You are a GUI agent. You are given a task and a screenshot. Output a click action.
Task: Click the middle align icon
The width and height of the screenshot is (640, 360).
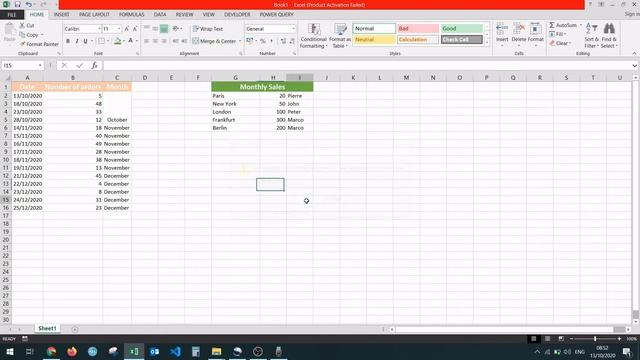pyautogui.click(x=155, y=29)
